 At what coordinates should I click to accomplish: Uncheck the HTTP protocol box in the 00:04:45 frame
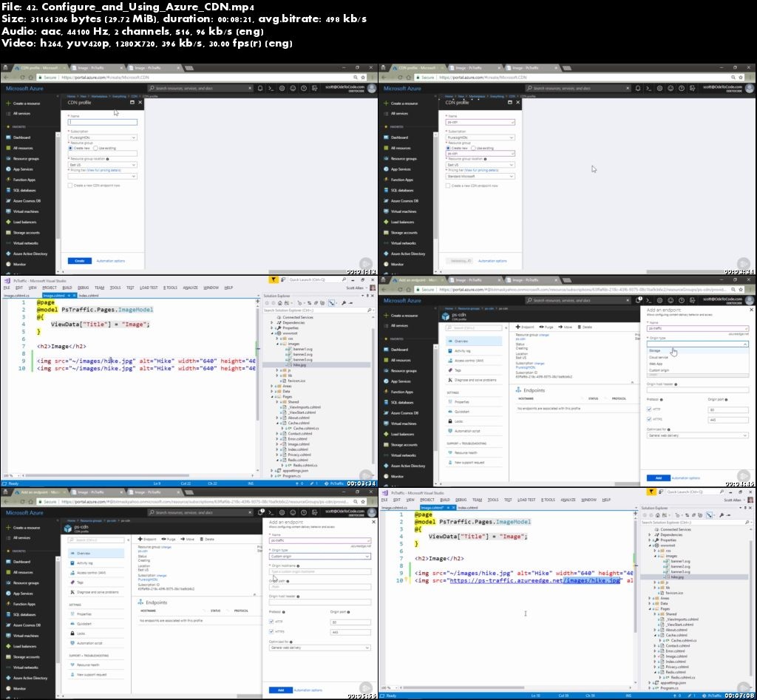pyautogui.click(x=649, y=410)
